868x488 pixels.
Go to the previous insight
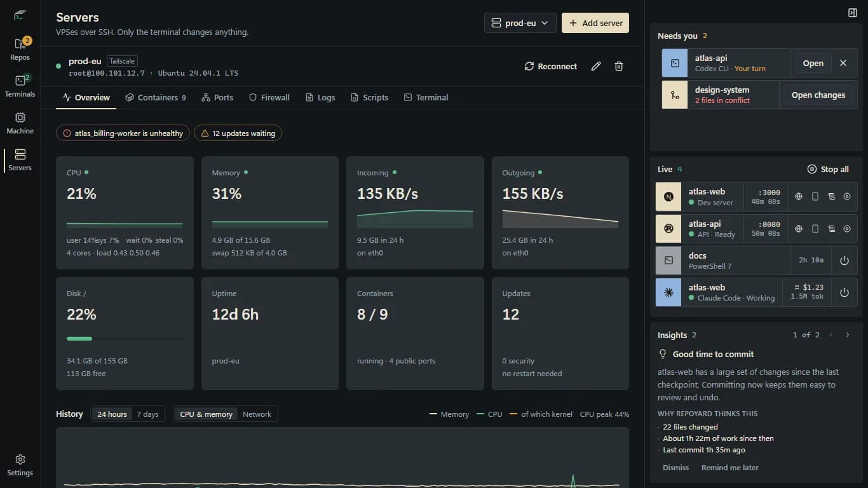click(x=831, y=335)
